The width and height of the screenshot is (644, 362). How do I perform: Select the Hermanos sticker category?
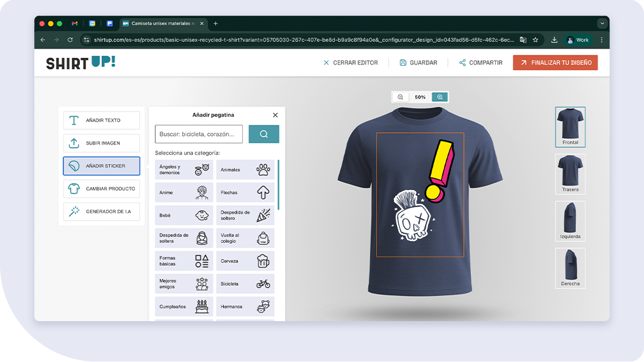(x=245, y=307)
